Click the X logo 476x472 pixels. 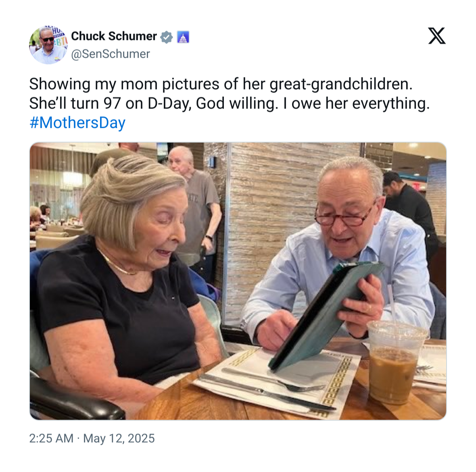coord(437,36)
